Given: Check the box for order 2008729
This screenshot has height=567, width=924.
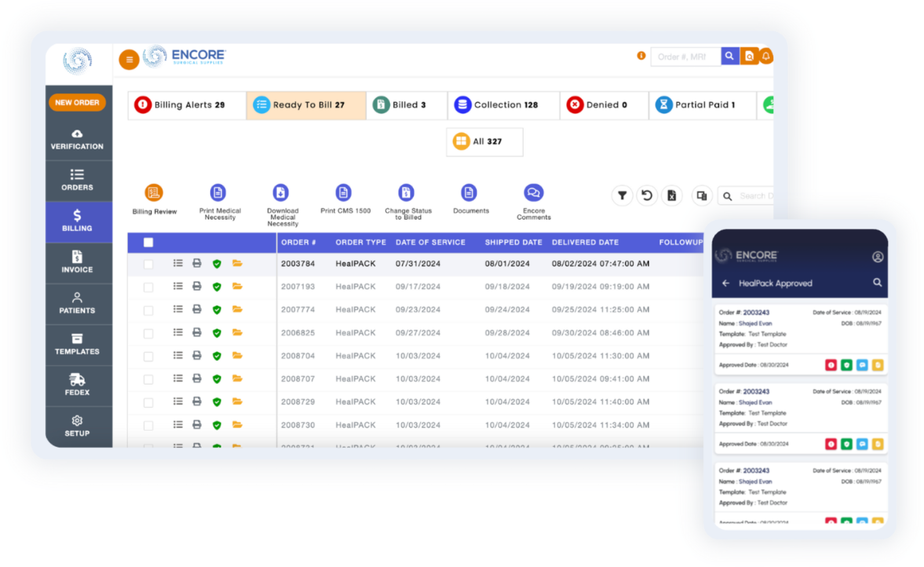Looking at the screenshot, I should [x=148, y=403].
